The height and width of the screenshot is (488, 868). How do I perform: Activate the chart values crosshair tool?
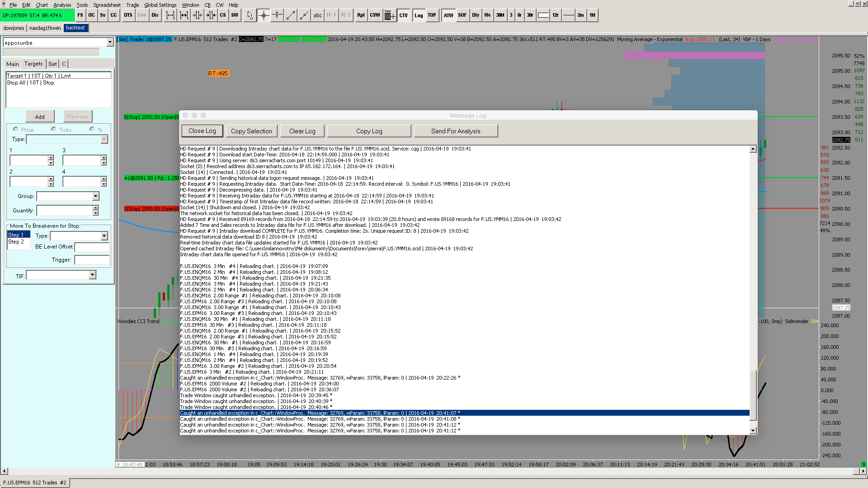(x=264, y=15)
